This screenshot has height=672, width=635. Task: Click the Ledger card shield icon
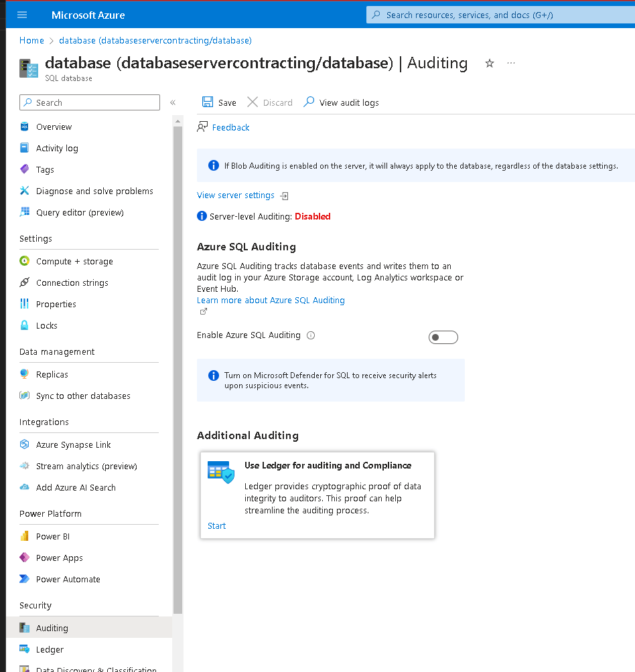pyautogui.click(x=221, y=472)
